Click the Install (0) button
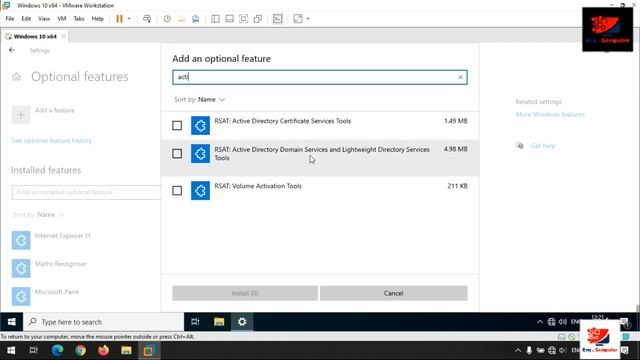Viewport: 640px width, 360px height. (x=245, y=293)
